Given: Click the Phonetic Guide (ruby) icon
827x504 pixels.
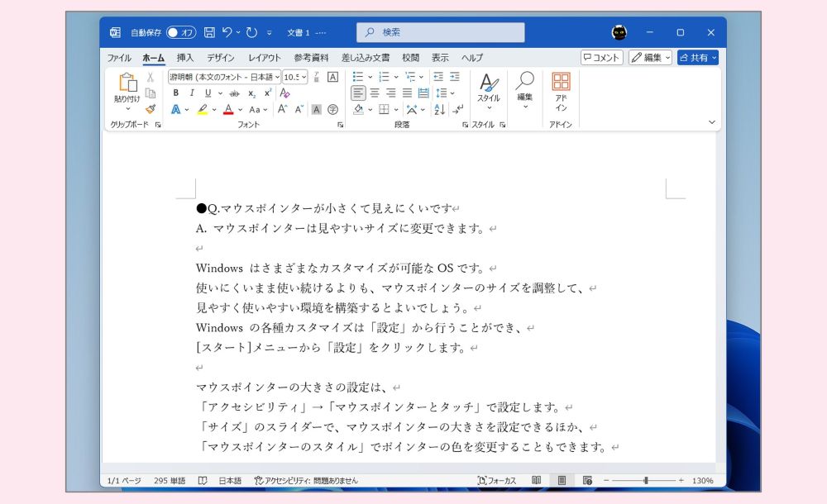Looking at the screenshot, I should (317, 77).
